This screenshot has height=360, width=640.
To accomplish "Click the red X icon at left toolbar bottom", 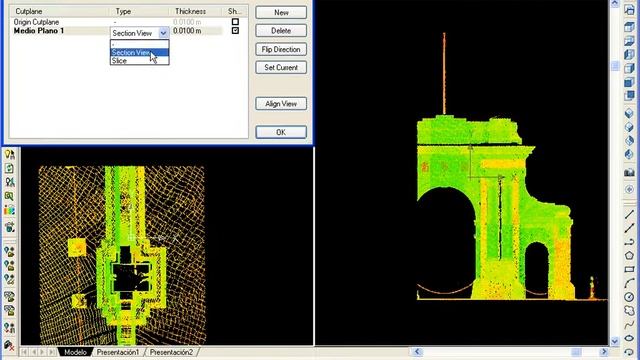I will [x=9, y=346].
